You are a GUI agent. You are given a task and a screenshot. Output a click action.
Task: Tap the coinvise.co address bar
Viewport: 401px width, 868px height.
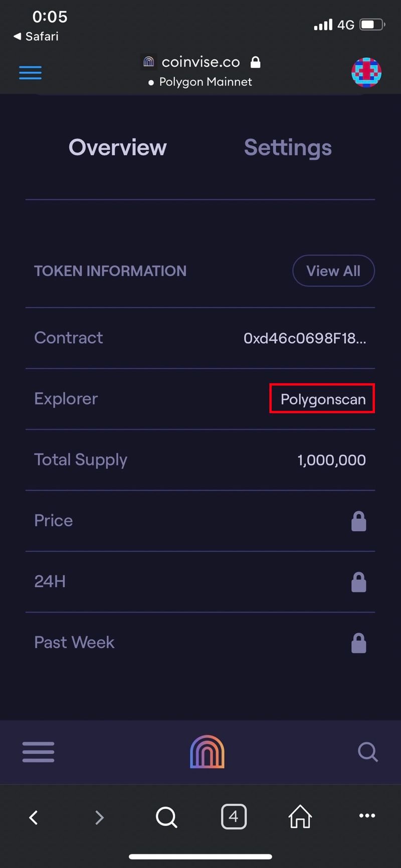pyautogui.click(x=200, y=62)
